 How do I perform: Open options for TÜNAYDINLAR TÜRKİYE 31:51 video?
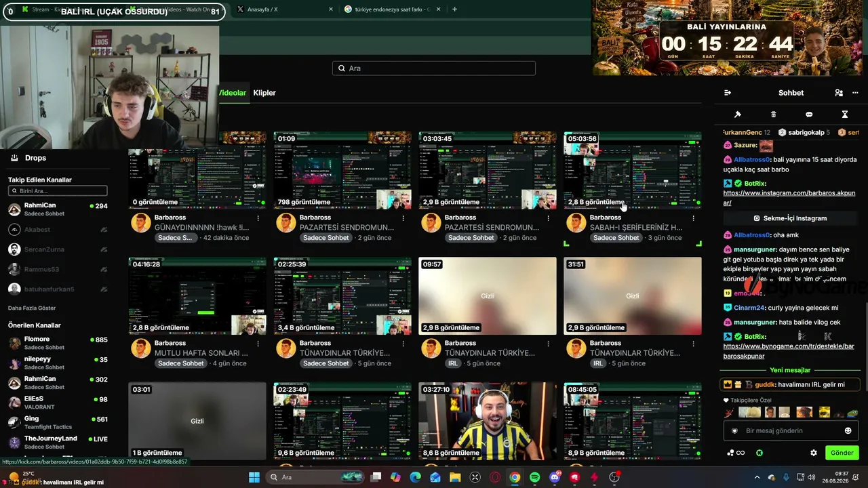[x=694, y=344]
